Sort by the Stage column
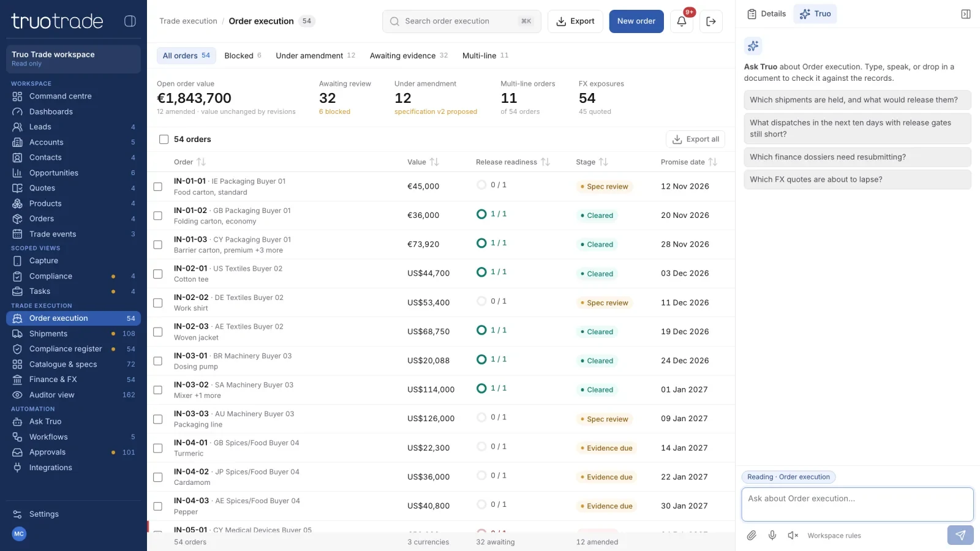 click(592, 162)
